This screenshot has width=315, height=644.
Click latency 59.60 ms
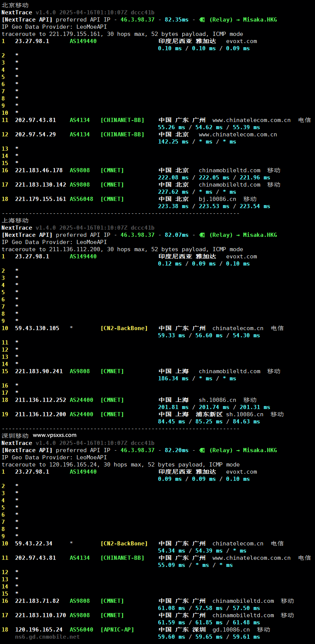point(172,637)
